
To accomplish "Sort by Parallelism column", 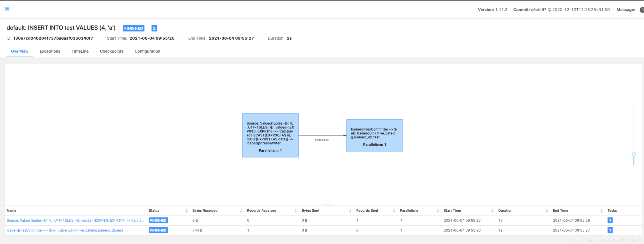I will pos(438,211).
